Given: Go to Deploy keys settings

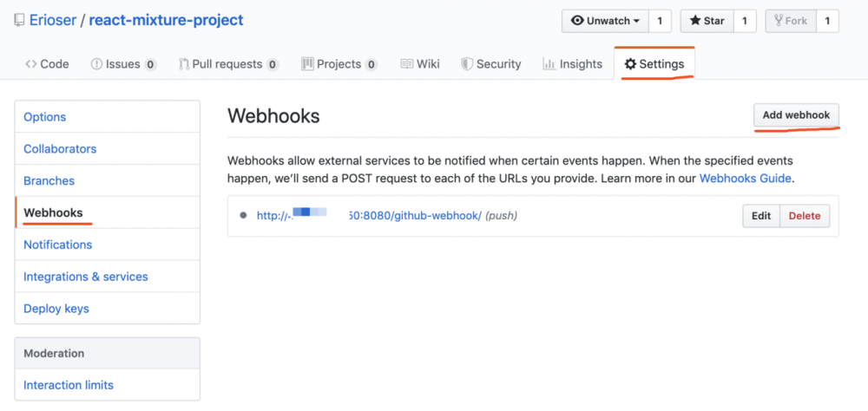Looking at the screenshot, I should tap(56, 309).
